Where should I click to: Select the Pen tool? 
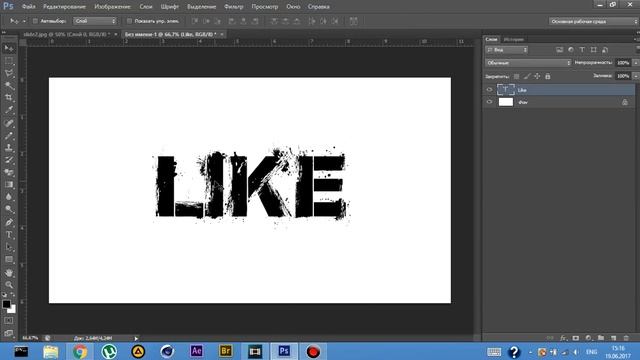[9, 222]
